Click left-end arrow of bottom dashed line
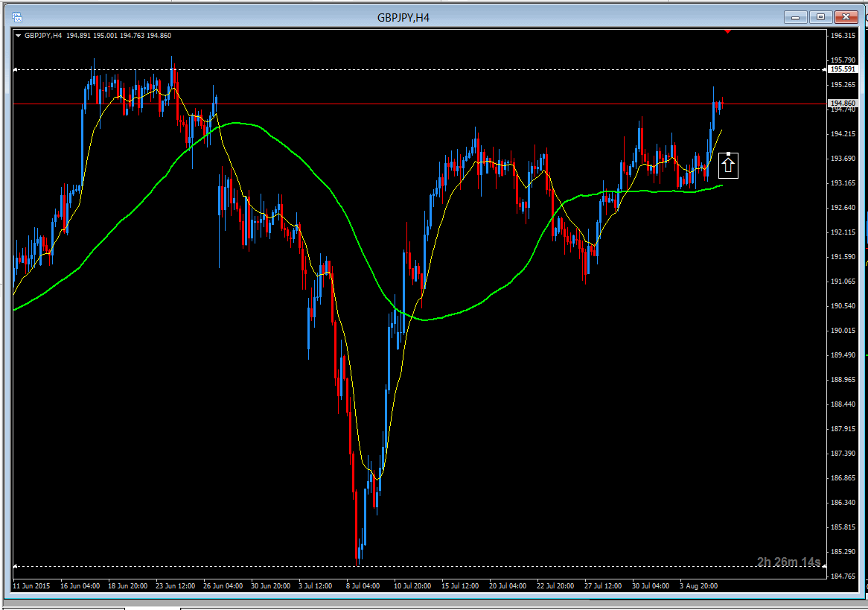This screenshot has height=610, width=868. [x=16, y=566]
